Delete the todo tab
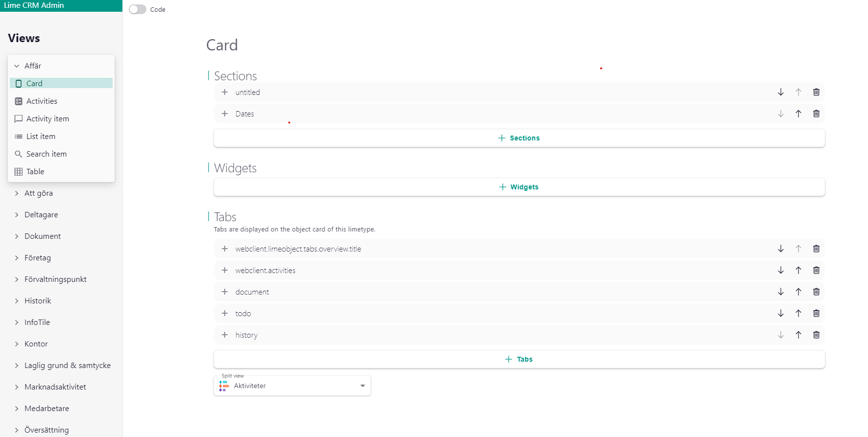The width and height of the screenshot is (868, 437). pos(816,313)
